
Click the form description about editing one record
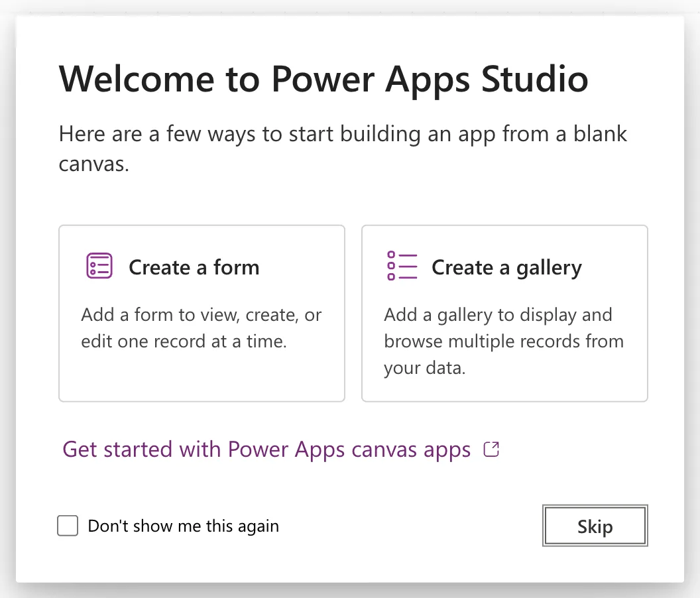point(202,328)
